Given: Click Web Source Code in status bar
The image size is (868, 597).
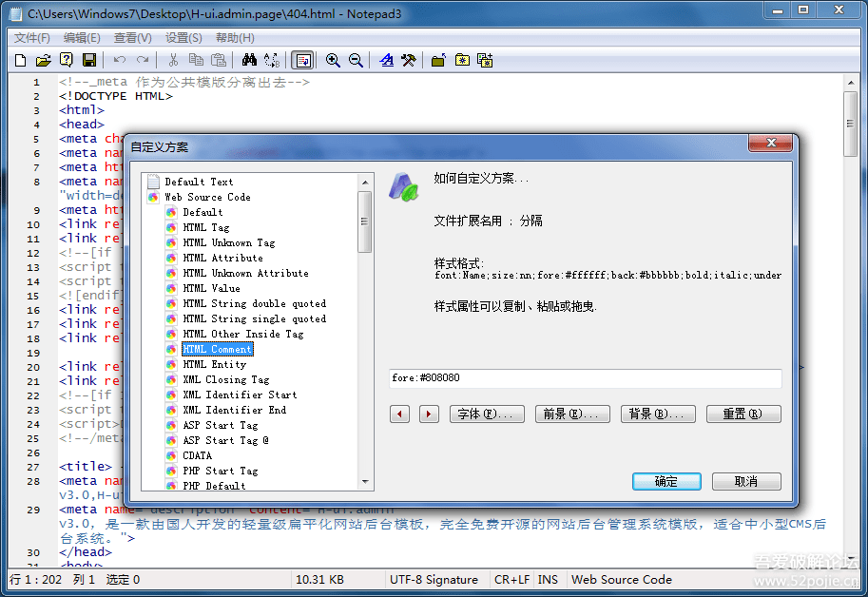Looking at the screenshot, I should (621, 579).
